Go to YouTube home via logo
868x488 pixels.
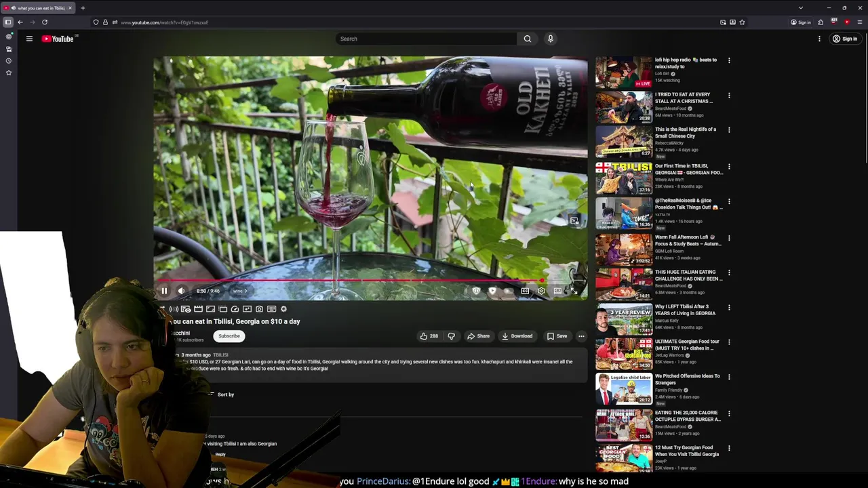click(58, 39)
